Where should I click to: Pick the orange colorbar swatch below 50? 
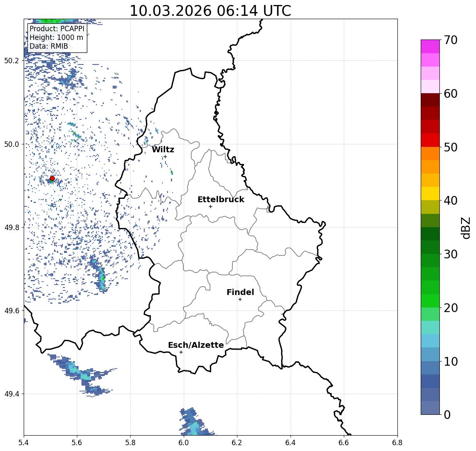430,154
